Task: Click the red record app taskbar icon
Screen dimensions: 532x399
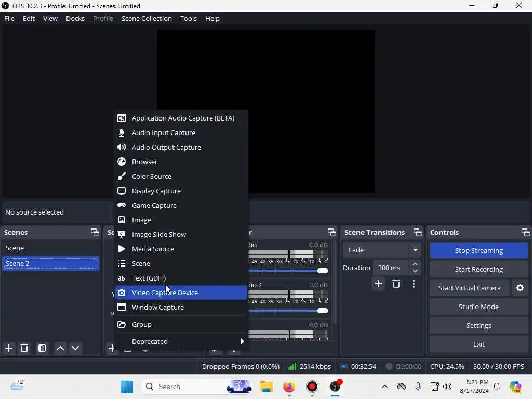Action: click(x=312, y=387)
